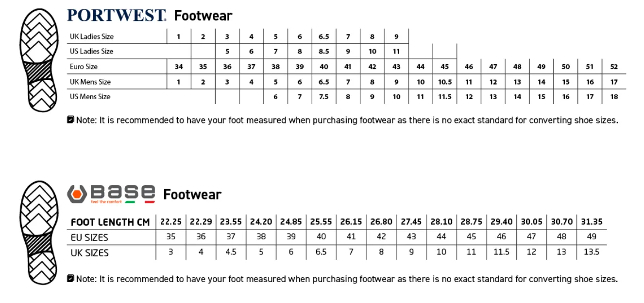Click Base UK size 13.5 cell
Screen dimensions: 644x303
pyautogui.click(x=592, y=252)
